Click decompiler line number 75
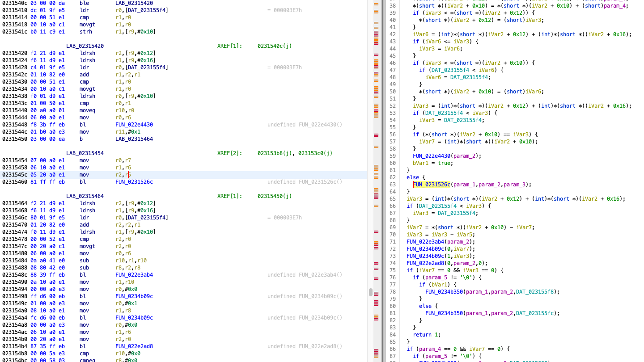 [393, 270]
